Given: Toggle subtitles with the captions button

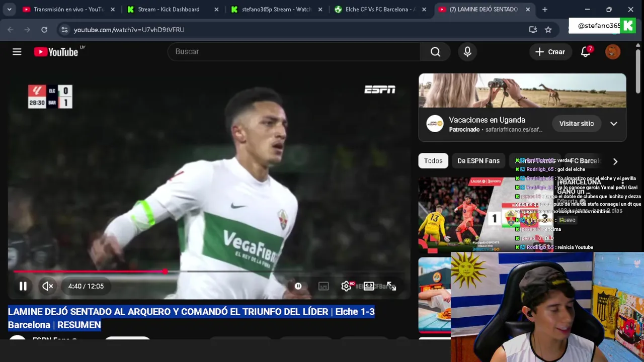Looking at the screenshot, I should click(x=324, y=286).
